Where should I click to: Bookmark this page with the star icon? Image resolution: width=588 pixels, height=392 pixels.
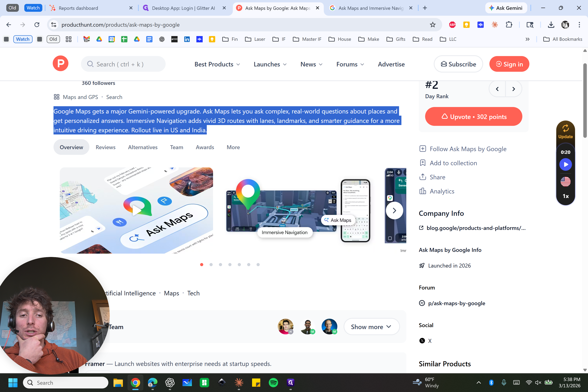pos(433,25)
